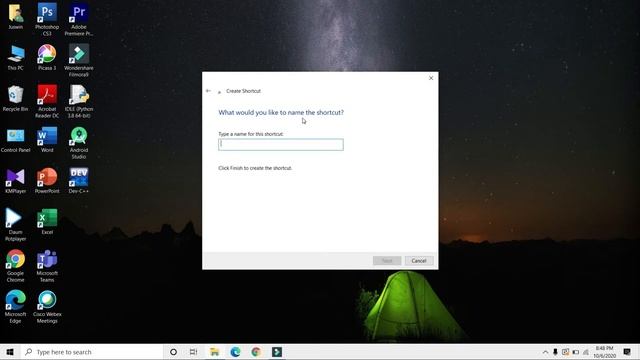Select the Microsoft Edge desktop shortcut
Viewport: 640px width, 360px height.
pos(16,307)
